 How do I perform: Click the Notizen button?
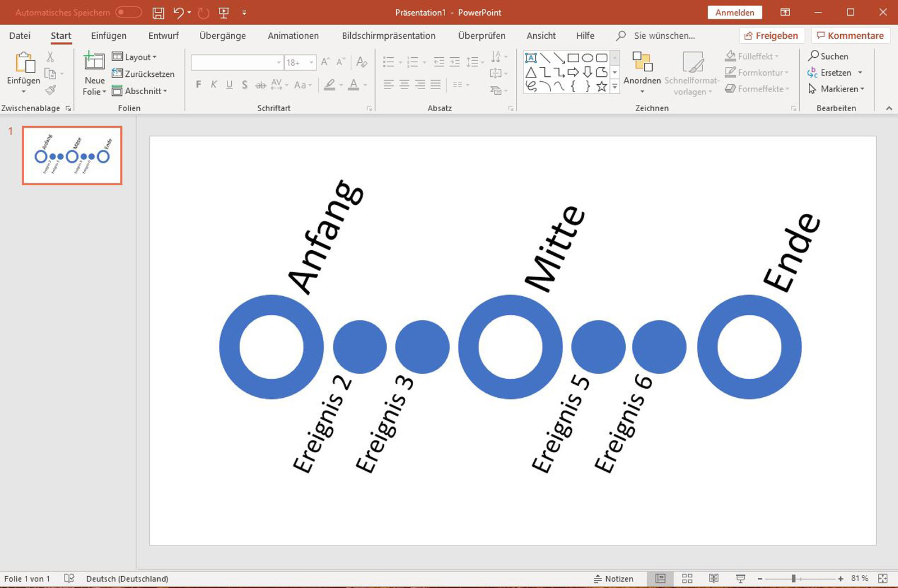613,578
